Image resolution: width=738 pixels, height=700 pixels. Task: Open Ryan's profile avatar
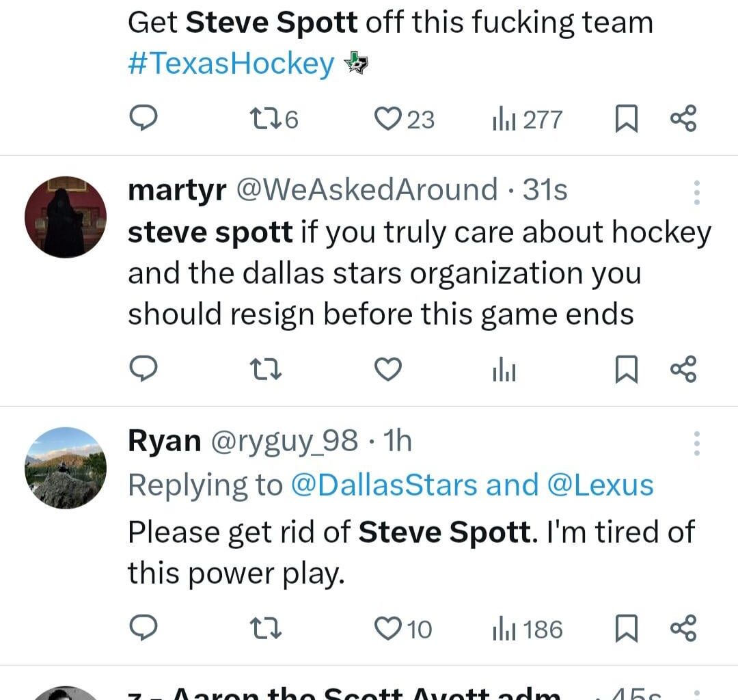click(66, 468)
